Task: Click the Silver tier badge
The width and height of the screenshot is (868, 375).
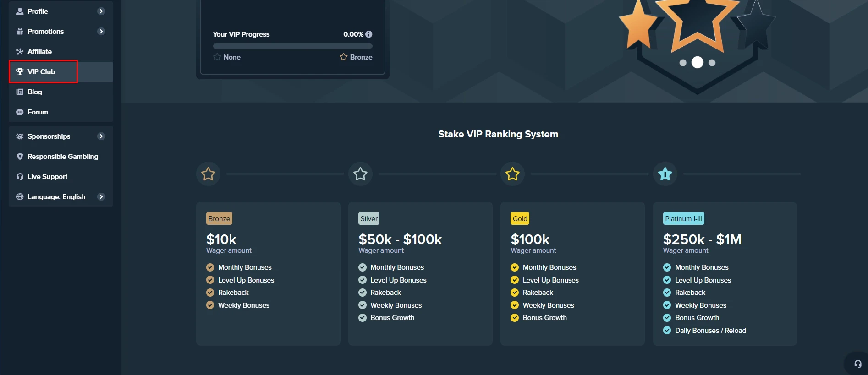Action: point(369,218)
